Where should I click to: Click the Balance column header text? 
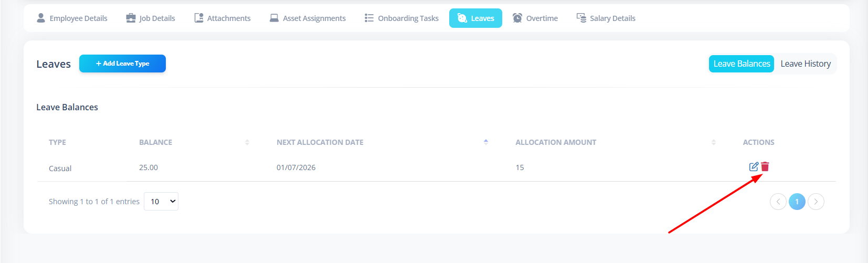(x=155, y=142)
